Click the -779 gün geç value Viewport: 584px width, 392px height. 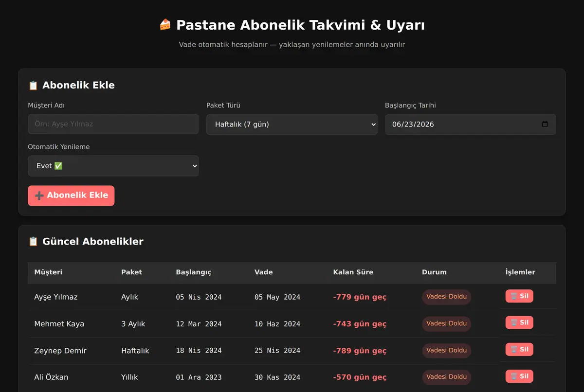pyautogui.click(x=360, y=297)
